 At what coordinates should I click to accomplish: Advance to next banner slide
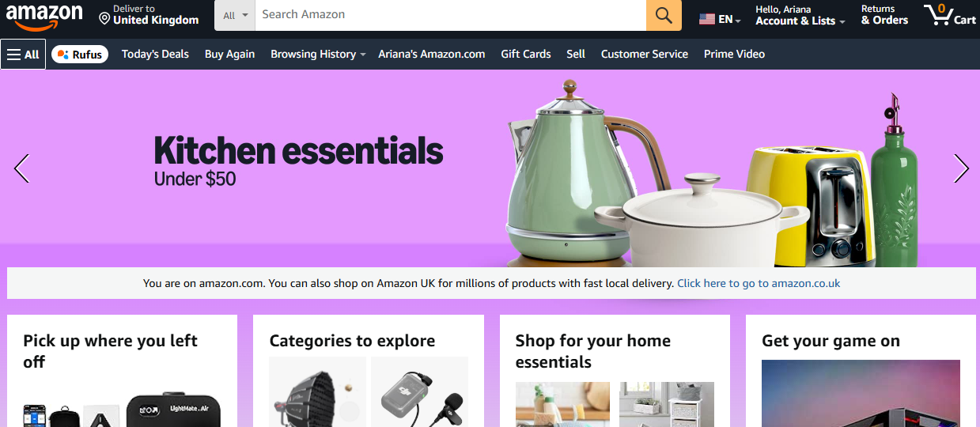961,168
